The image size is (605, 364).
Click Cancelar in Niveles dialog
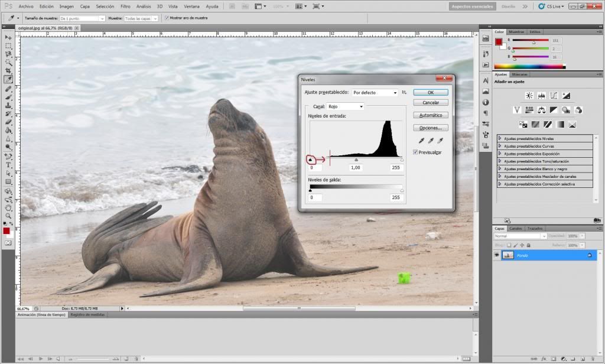[431, 103]
